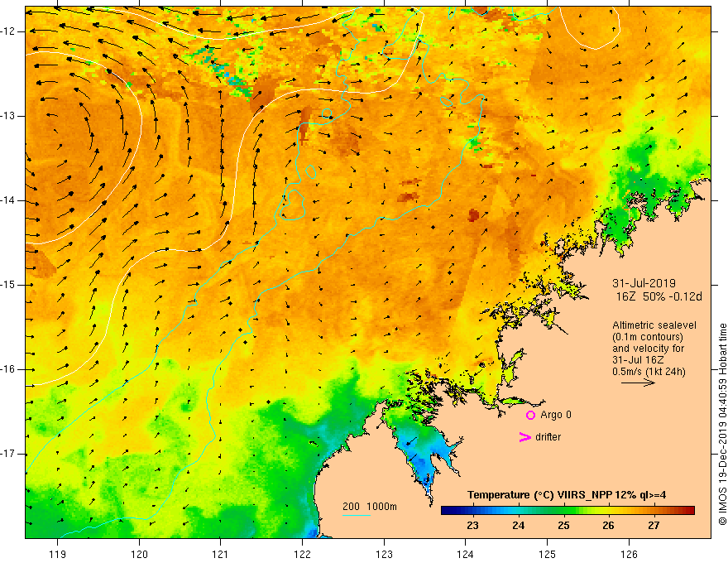Click latitude axis label -17
This screenshot has height=563, width=728.
(9, 454)
